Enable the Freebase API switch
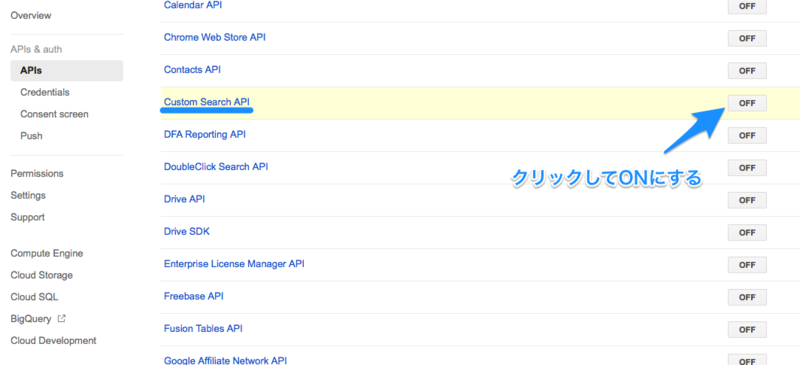Viewport: 800px width, 365px height. coord(747,297)
